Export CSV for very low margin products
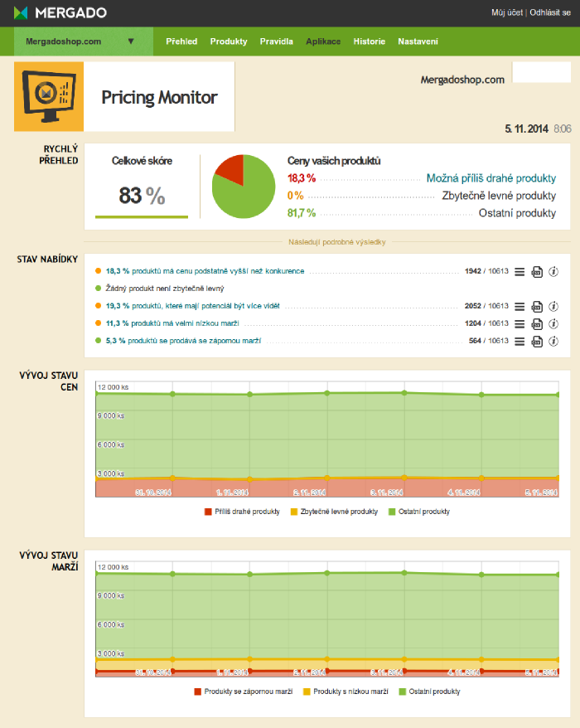Screen dimensions: 580x728 click(x=537, y=323)
